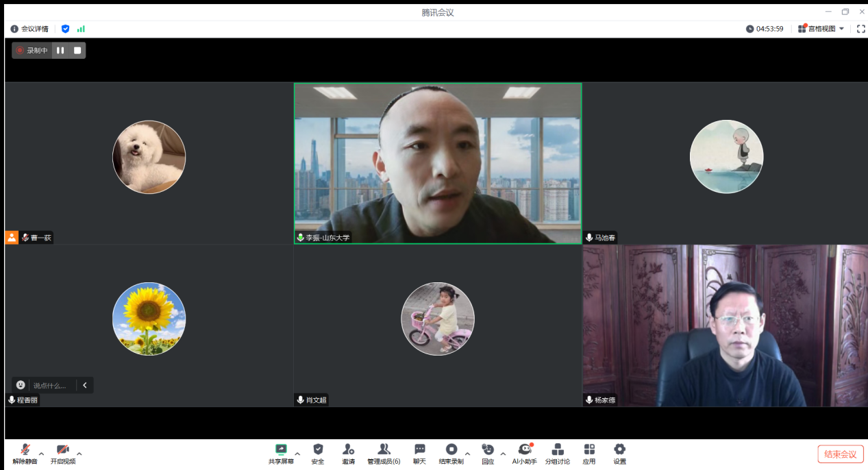868x470 pixels.
Task: Click the 说点什么 chat input field
Action: [51, 386]
